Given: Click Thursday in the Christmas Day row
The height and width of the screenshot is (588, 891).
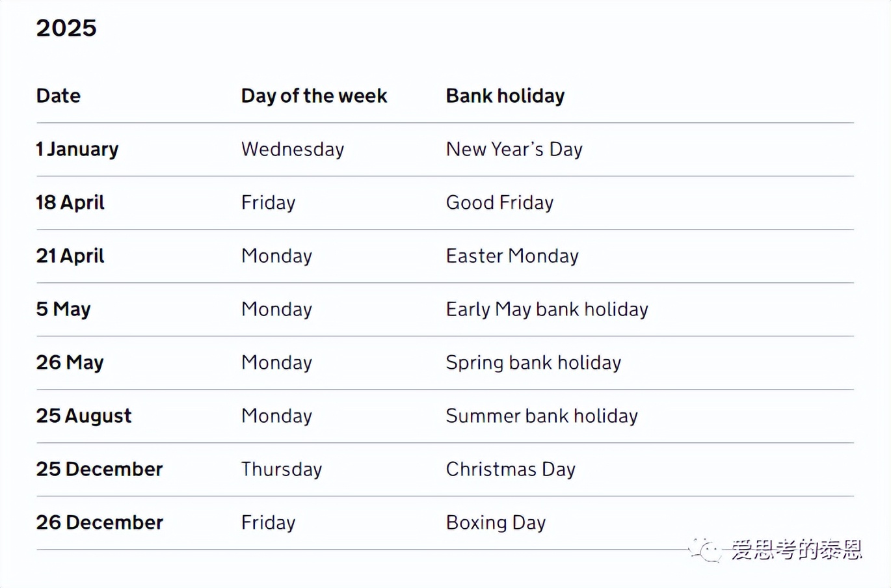Looking at the screenshot, I should pos(282,469).
